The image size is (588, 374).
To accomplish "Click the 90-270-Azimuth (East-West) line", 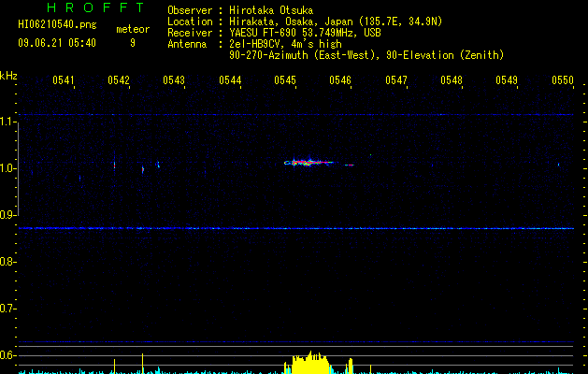I will point(366,55).
